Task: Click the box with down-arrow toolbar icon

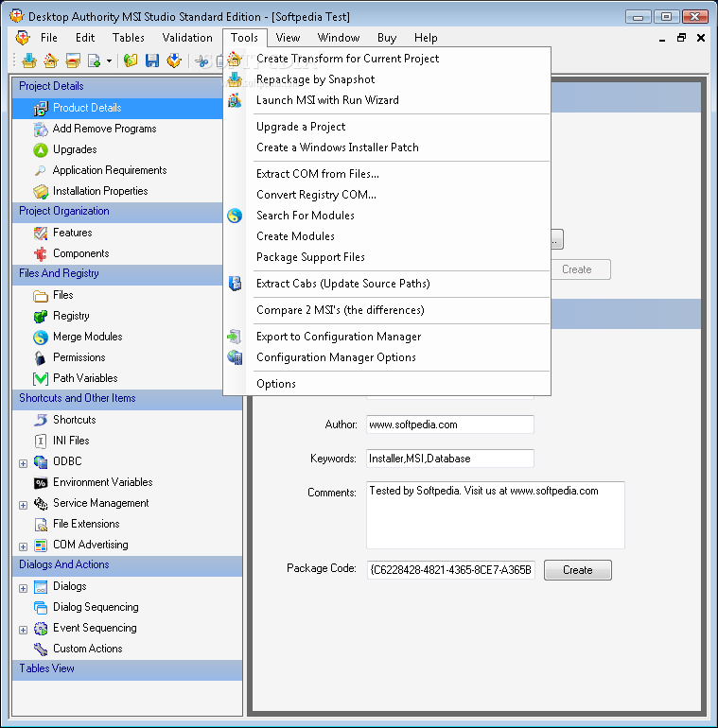Action: [174, 61]
